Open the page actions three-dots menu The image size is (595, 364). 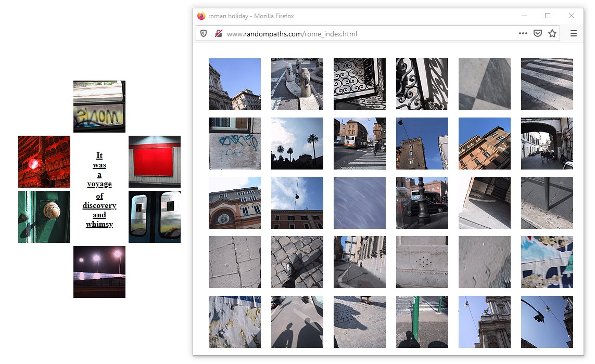point(523,33)
